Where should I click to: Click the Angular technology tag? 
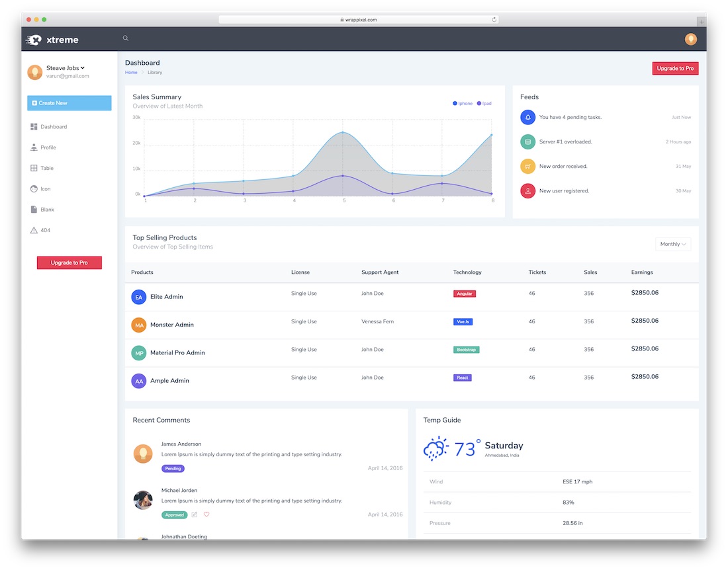(x=465, y=294)
